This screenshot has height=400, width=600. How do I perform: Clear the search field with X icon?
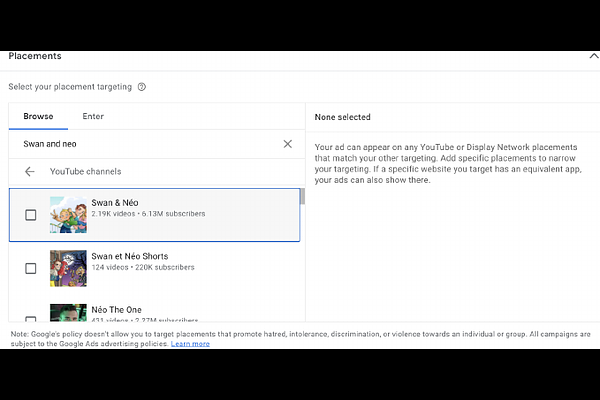287,144
